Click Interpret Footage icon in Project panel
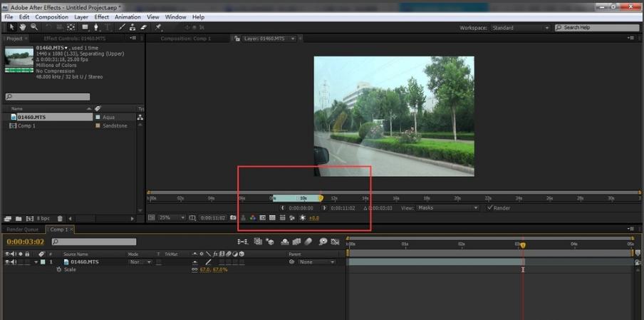Screen dimensions: 644x320 tap(7, 219)
